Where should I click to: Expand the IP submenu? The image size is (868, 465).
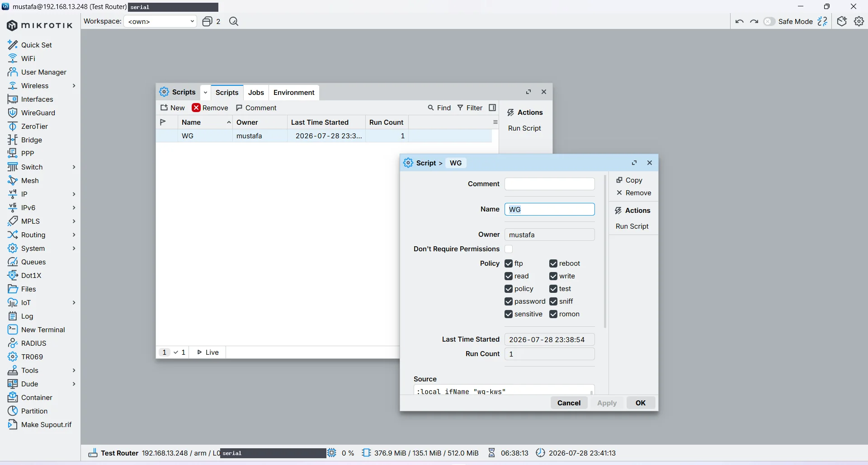pos(74,194)
